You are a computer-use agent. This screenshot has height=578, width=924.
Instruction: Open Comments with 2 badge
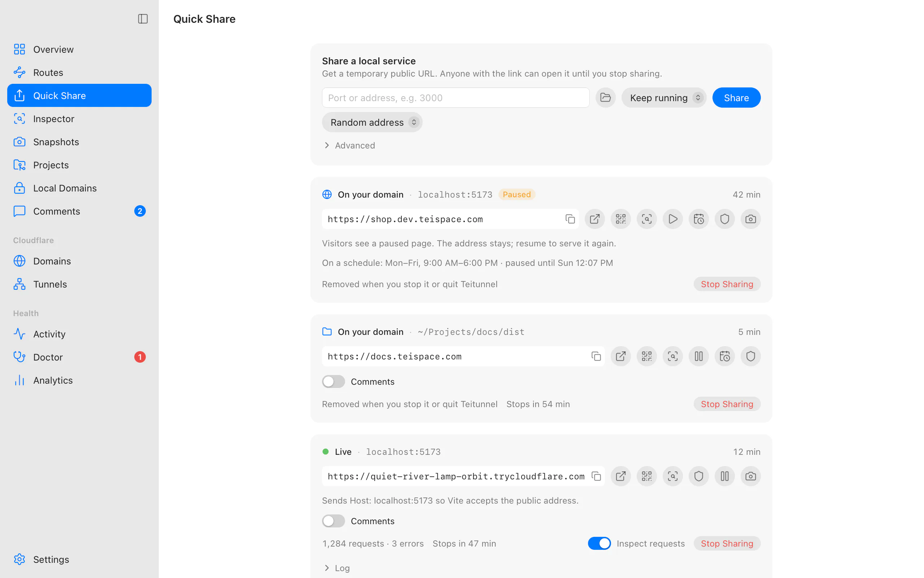tap(79, 211)
